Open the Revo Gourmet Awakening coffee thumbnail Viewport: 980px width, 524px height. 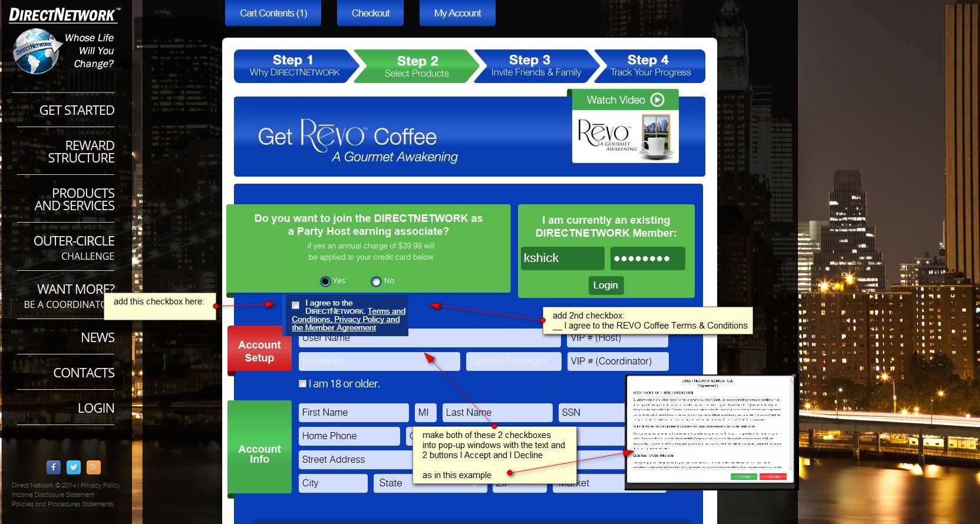625,137
